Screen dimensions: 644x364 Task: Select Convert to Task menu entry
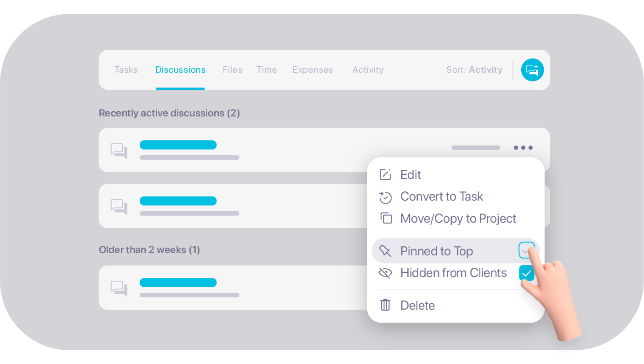(x=442, y=196)
